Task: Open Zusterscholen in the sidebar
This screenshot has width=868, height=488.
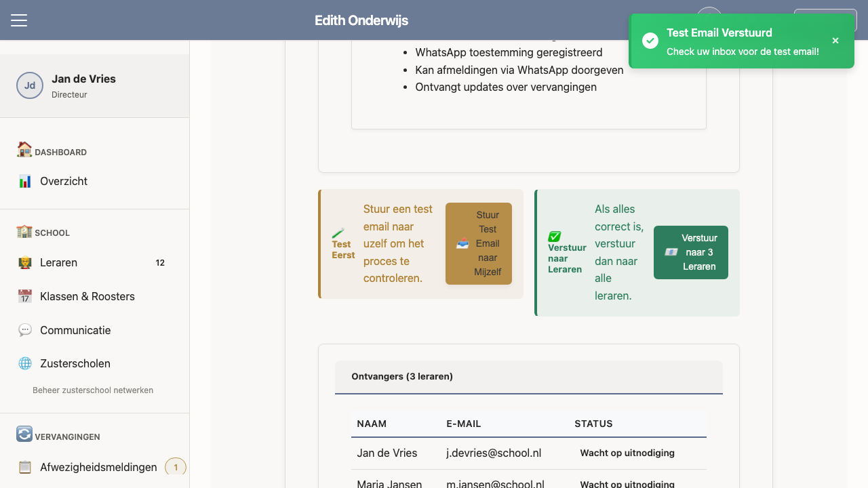Action: [x=94, y=363]
